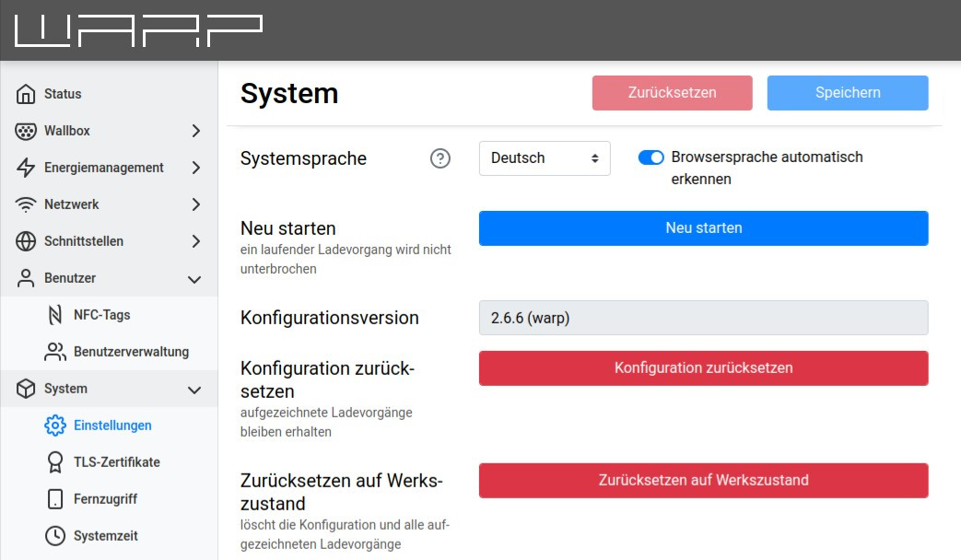The height and width of the screenshot is (560, 961).
Task: Click the Konfigurationsversion field
Action: [703, 318]
